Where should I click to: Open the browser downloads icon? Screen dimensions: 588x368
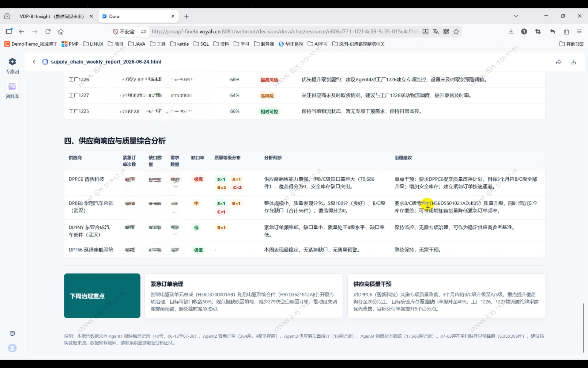pyautogui.click(x=511, y=32)
